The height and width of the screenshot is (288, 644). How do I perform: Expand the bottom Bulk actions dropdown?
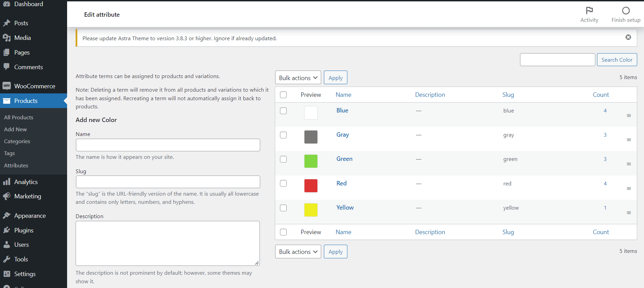(298, 252)
